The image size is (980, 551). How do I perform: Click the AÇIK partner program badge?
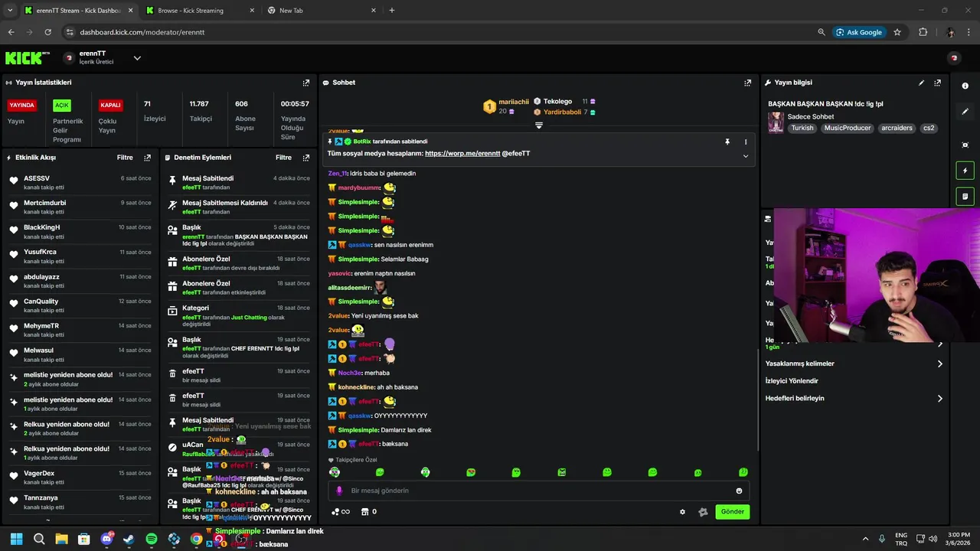click(61, 106)
